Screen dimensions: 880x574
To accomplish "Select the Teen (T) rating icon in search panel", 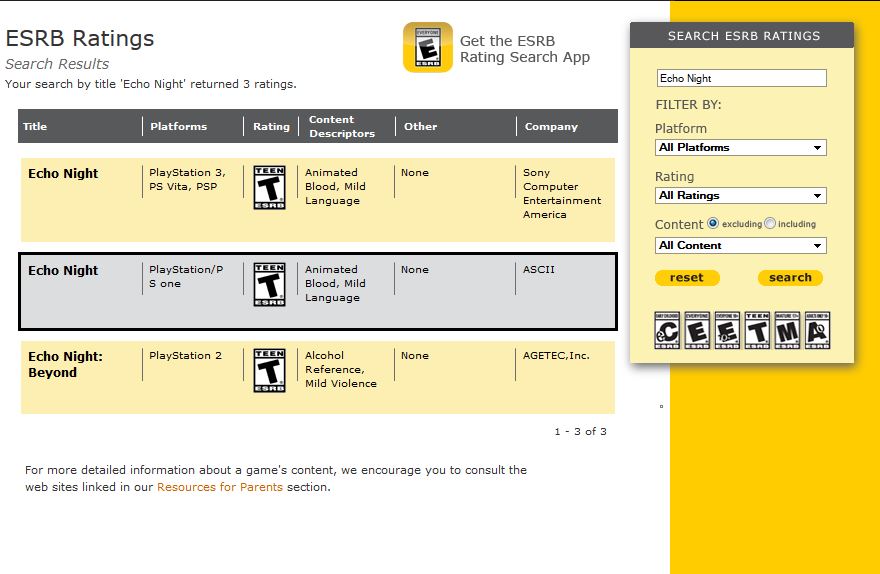I will click(x=757, y=330).
